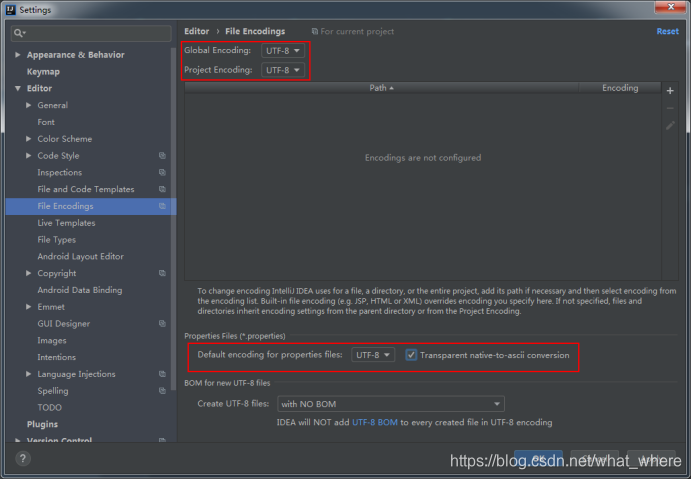692x480 pixels.
Task: Open default properties files encoding dropdown
Action: coord(373,355)
